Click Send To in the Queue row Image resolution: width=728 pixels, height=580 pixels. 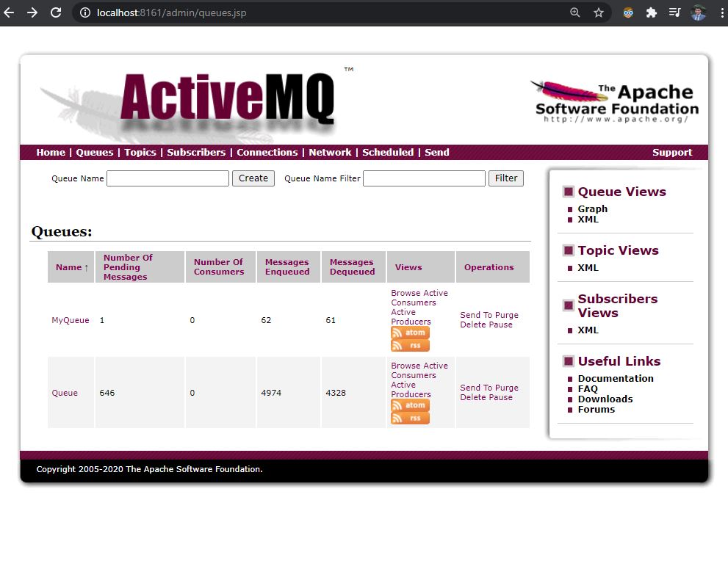[476, 388]
